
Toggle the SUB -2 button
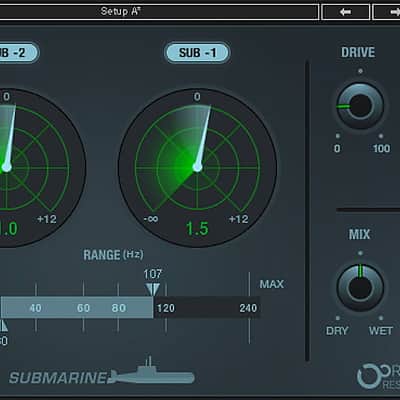(18, 53)
